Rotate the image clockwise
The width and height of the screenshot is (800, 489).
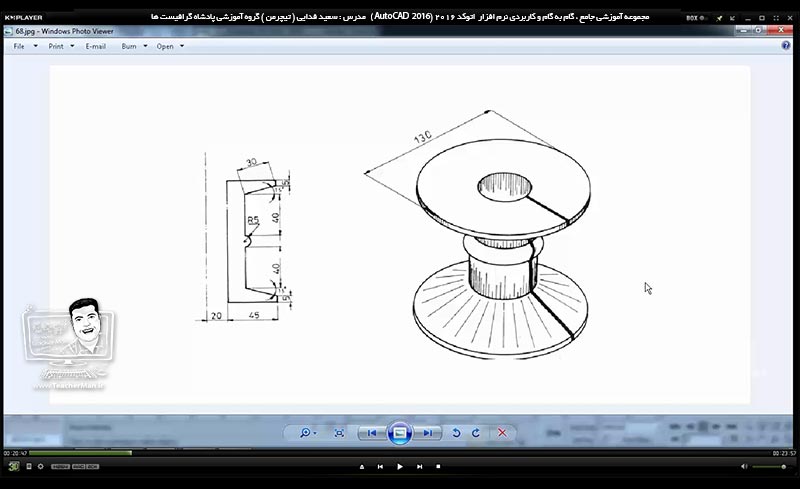click(x=476, y=433)
